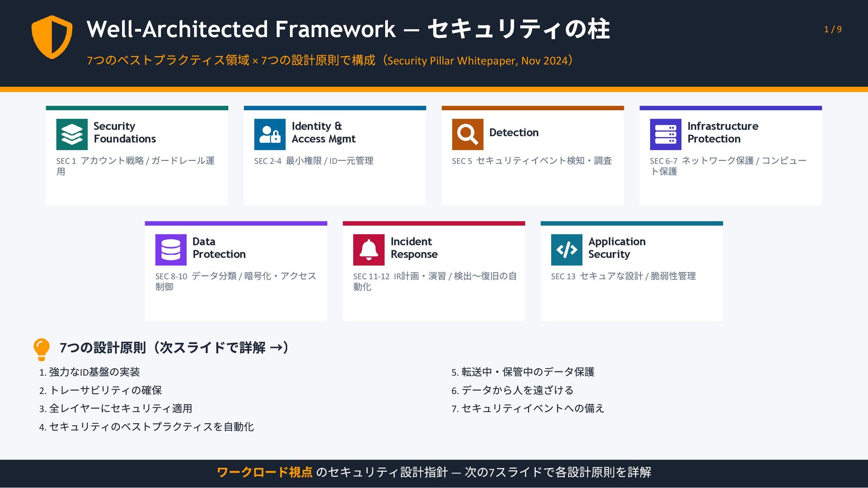
Task: Click the Data Protection database icon
Action: point(171,250)
